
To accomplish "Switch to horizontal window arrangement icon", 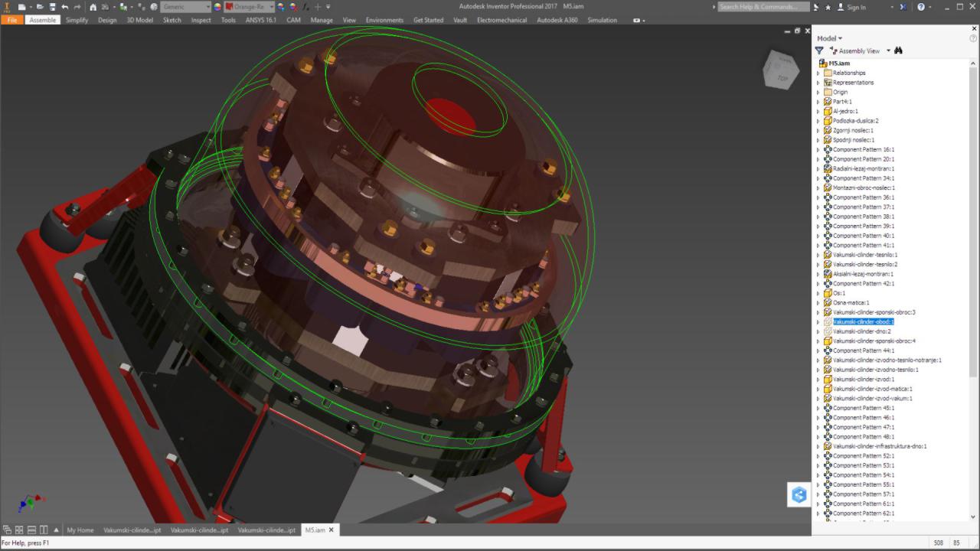I will tap(31, 530).
